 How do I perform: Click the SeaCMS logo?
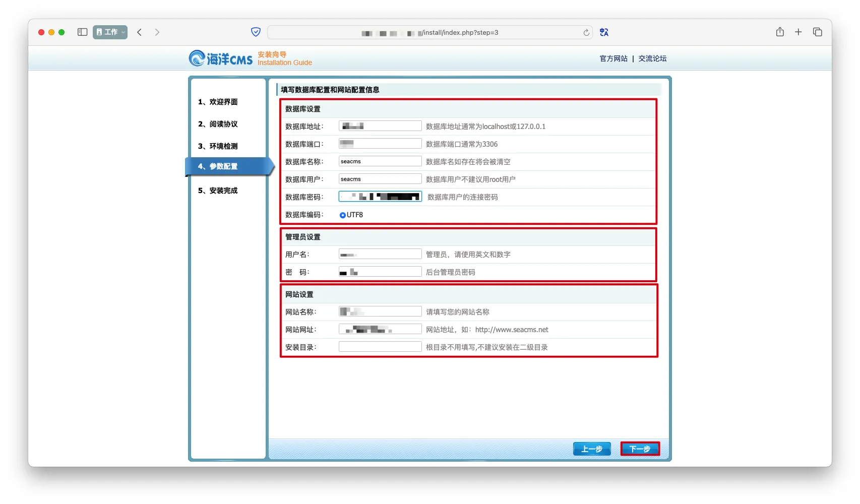click(221, 58)
